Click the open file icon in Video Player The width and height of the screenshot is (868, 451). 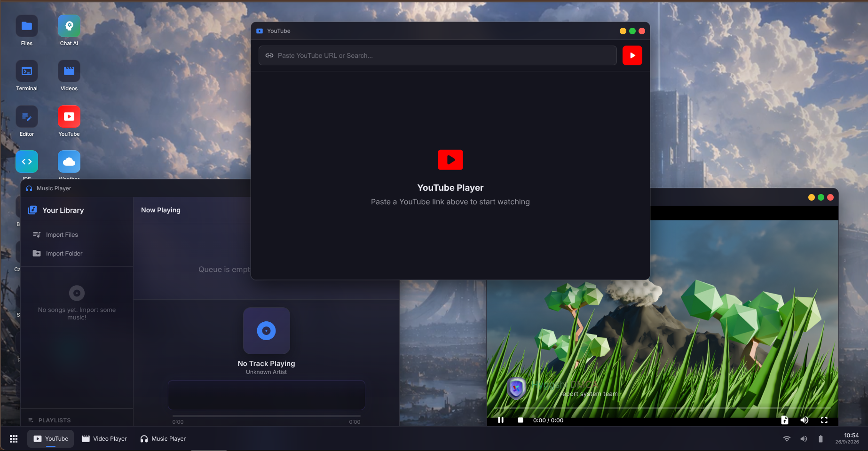(785, 420)
